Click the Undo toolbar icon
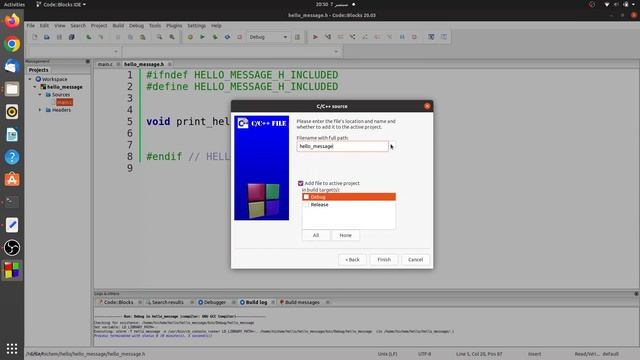The image size is (640, 360). (89, 37)
